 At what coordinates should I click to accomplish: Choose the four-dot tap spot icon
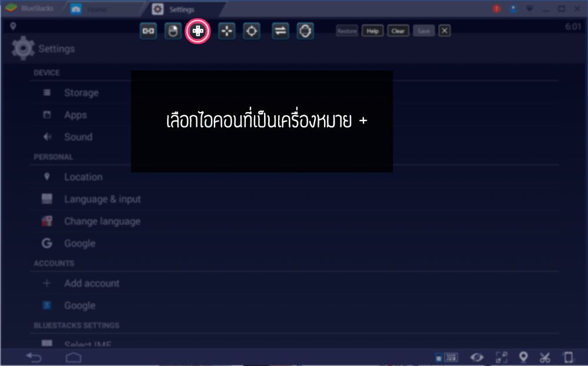(x=226, y=31)
